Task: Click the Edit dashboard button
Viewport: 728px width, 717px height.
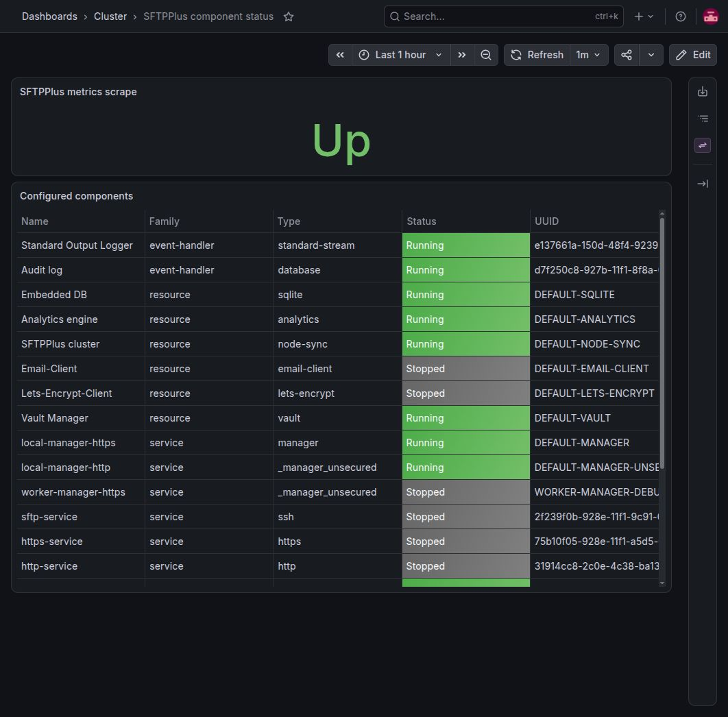Action: pos(693,55)
